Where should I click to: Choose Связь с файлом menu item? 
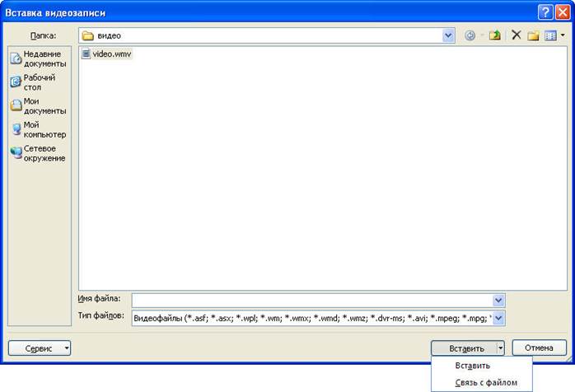[481, 382]
